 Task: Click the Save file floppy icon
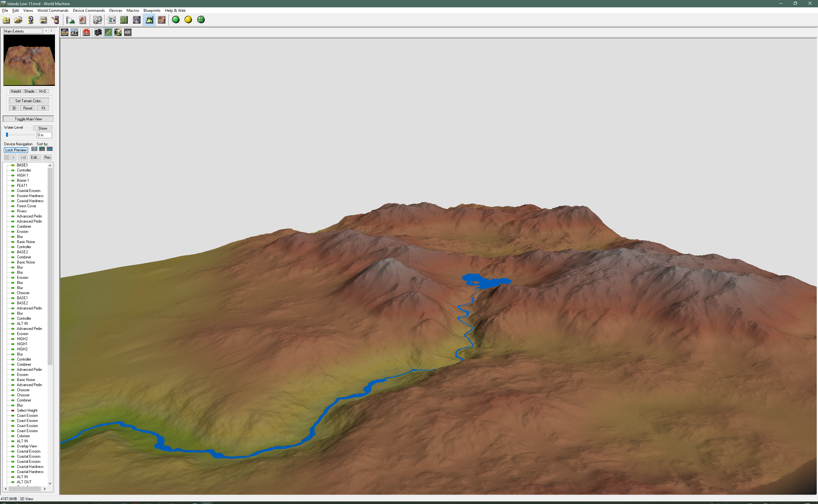(x=43, y=20)
